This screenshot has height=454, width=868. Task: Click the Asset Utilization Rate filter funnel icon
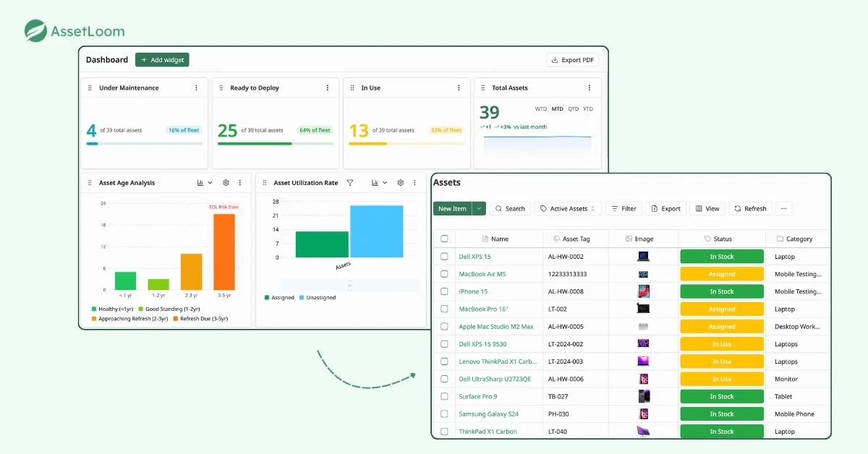tap(350, 183)
